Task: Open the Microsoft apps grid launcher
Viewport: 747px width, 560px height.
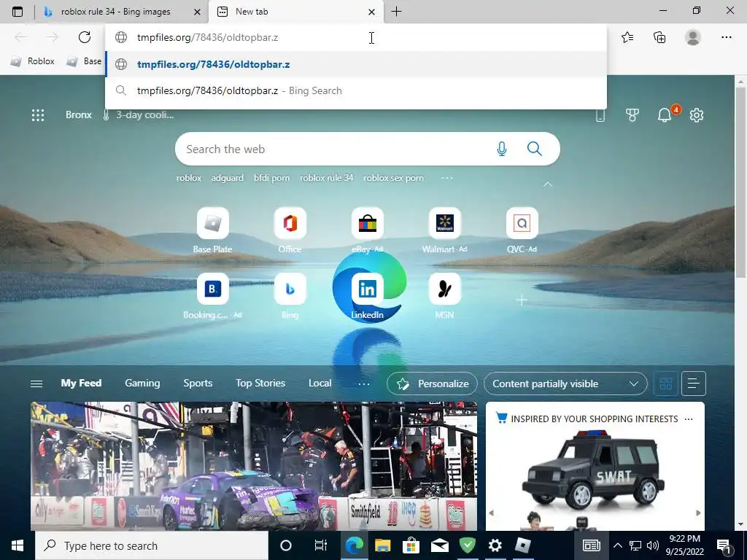Action: coord(38,114)
